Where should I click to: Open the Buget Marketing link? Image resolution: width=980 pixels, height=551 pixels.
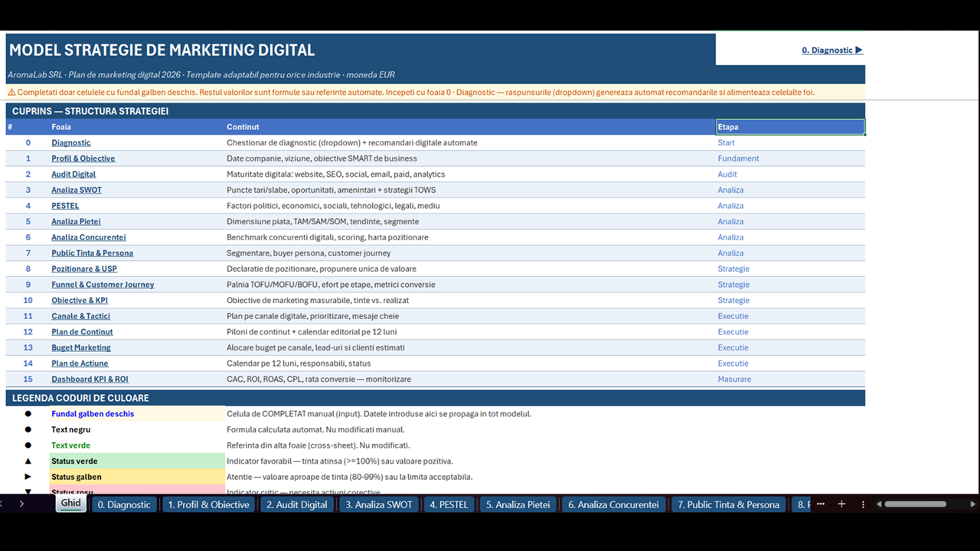(x=81, y=347)
